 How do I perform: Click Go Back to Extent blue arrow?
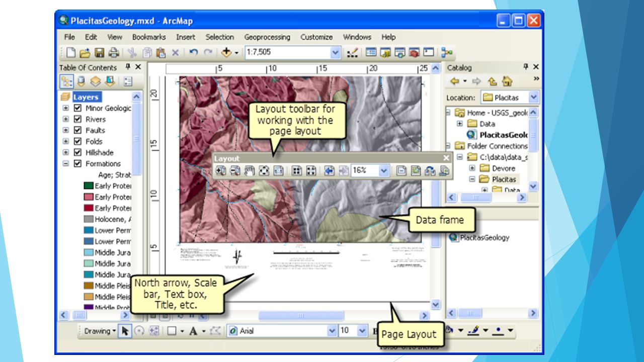point(329,171)
